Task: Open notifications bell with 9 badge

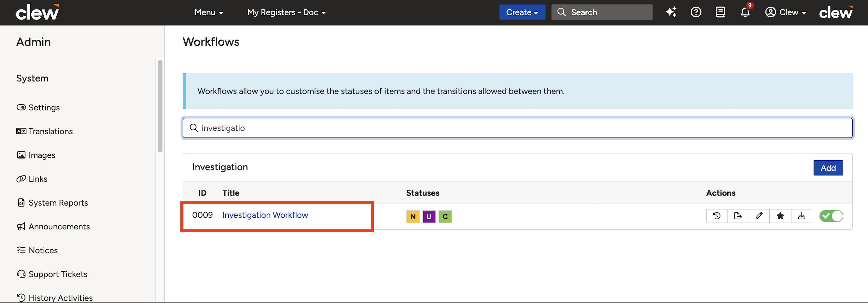Action: click(x=745, y=12)
